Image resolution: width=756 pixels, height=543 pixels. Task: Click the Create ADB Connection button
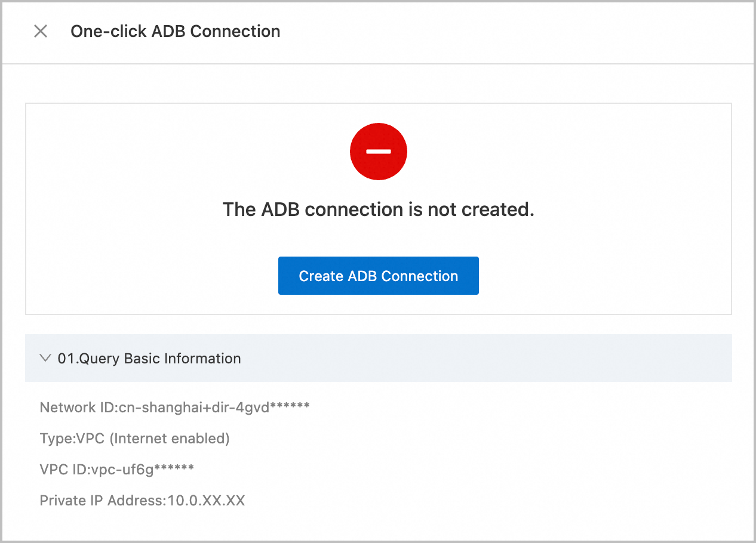(378, 276)
